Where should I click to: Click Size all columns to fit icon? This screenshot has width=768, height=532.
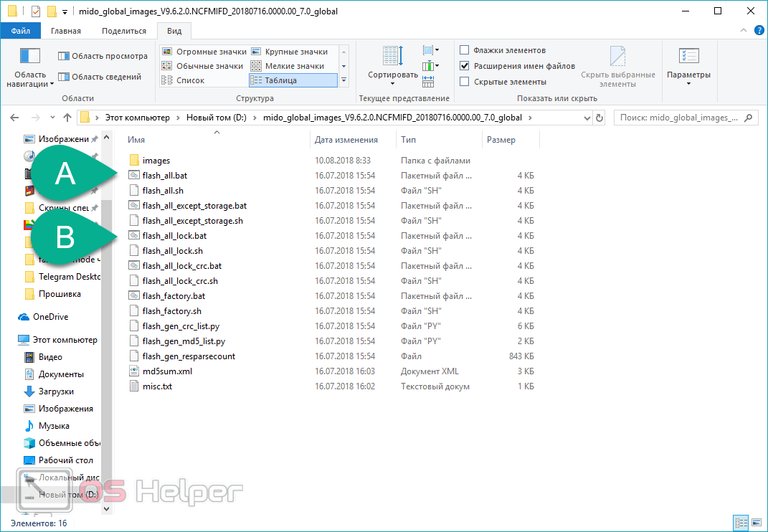[x=428, y=81]
